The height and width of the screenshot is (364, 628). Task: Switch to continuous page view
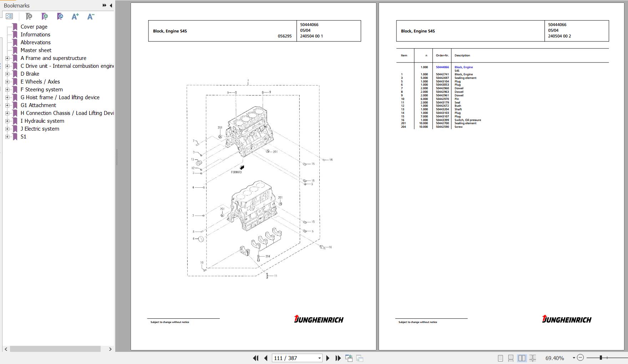point(511,358)
